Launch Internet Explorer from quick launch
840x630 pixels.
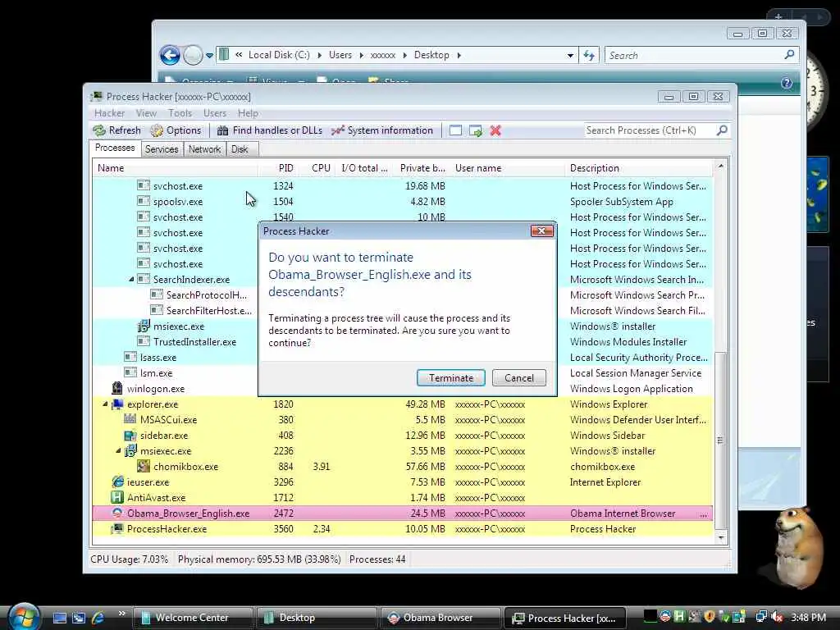98,618
